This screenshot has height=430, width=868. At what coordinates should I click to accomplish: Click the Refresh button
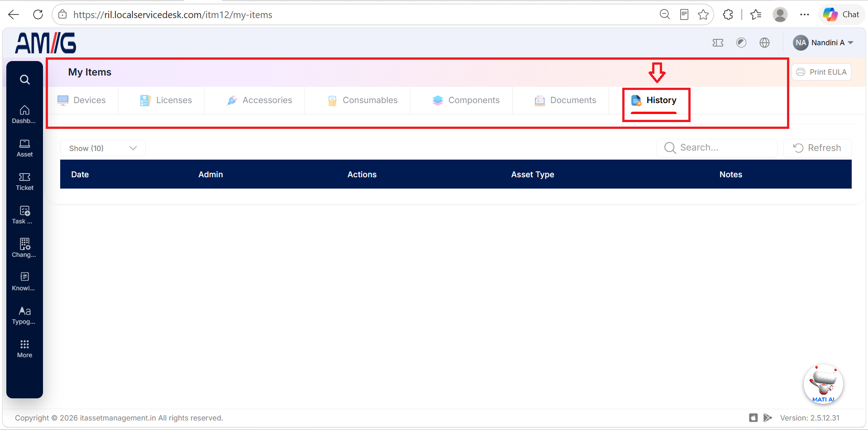coord(817,148)
